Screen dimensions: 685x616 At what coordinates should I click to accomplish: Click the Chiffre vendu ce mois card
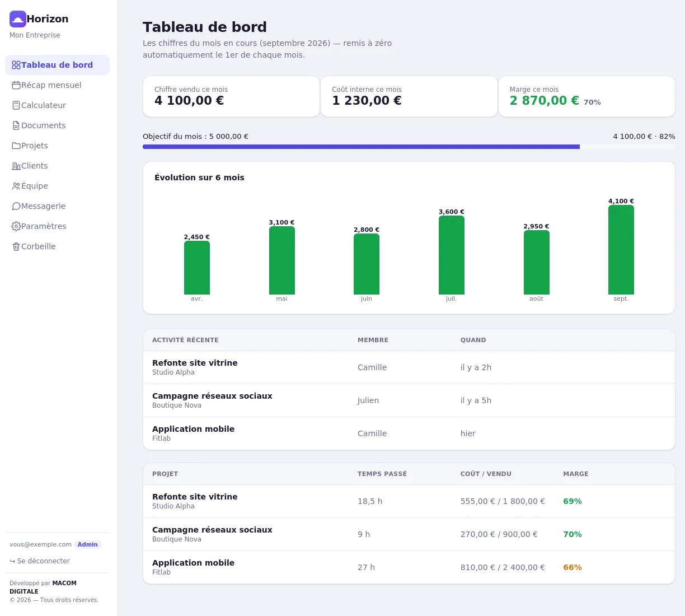[x=231, y=96]
